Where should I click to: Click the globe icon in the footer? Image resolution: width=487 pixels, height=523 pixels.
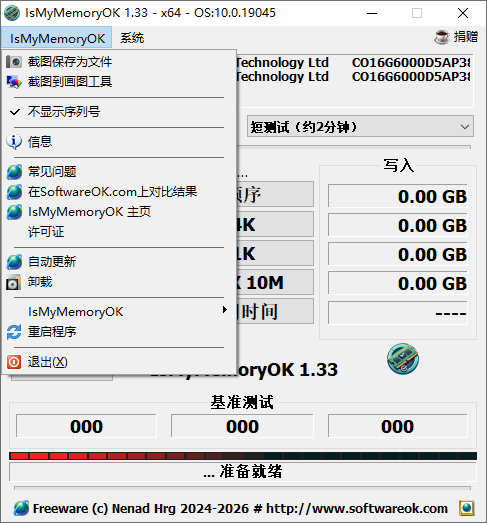pos(21,508)
